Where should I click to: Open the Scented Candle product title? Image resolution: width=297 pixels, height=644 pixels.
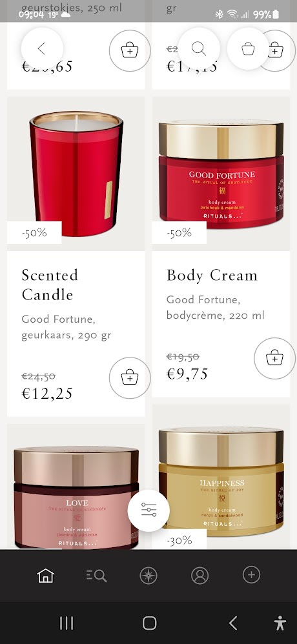pos(50,285)
